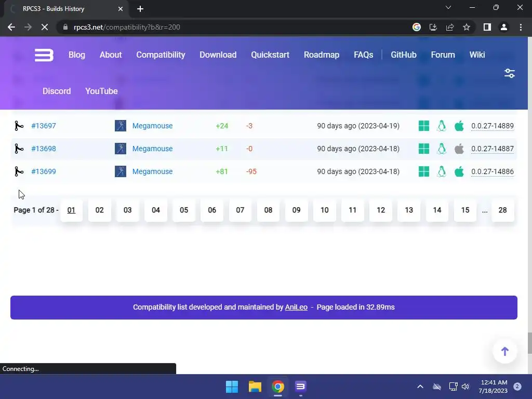Open File Explorer from taskbar
Screen dimensions: 532x399
pyautogui.click(x=255, y=387)
